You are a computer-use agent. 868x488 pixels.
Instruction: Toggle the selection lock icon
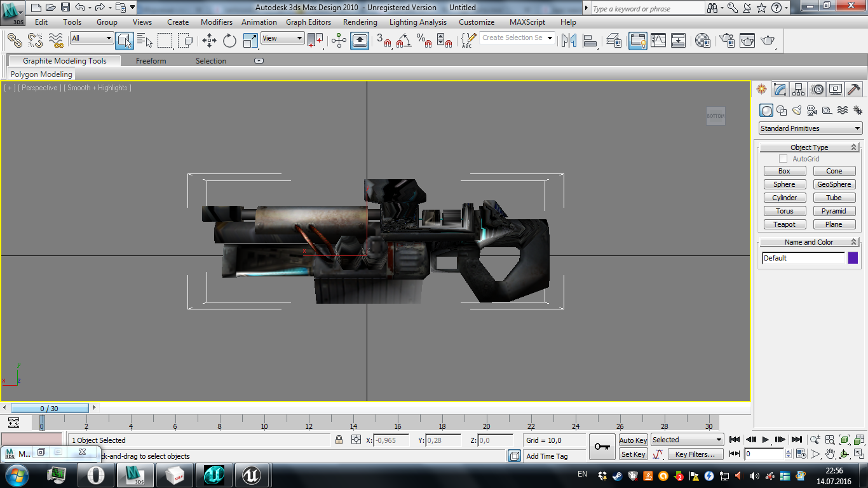coord(339,440)
